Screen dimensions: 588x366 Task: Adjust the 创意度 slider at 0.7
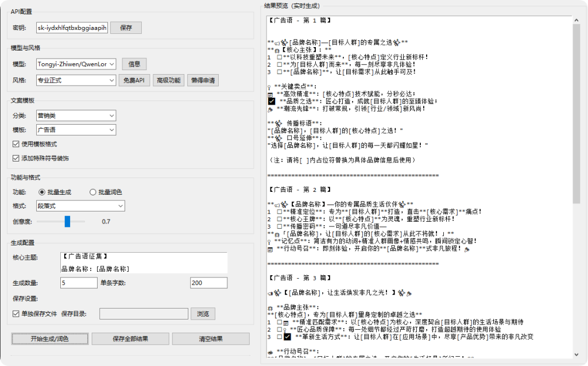pyautogui.click(x=68, y=221)
